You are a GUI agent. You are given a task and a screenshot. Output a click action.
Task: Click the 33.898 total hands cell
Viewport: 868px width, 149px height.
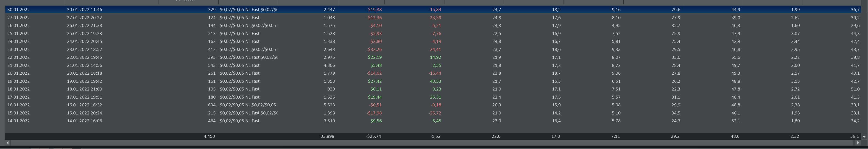point(327,137)
